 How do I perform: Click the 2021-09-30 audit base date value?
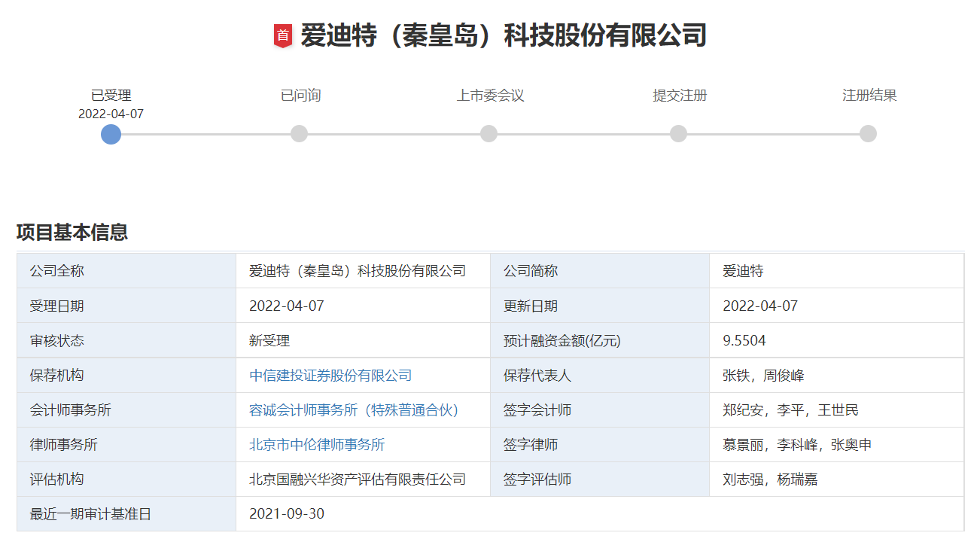[287, 514]
